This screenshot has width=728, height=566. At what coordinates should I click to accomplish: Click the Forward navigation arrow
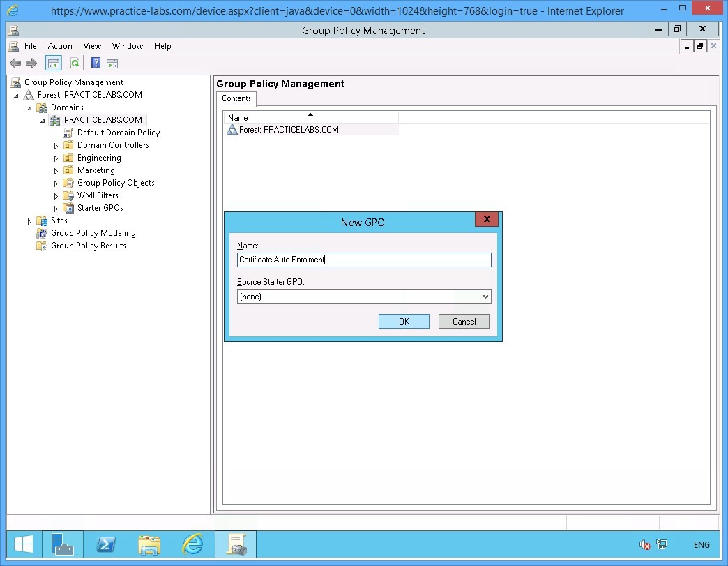click(x=31, y=63)
